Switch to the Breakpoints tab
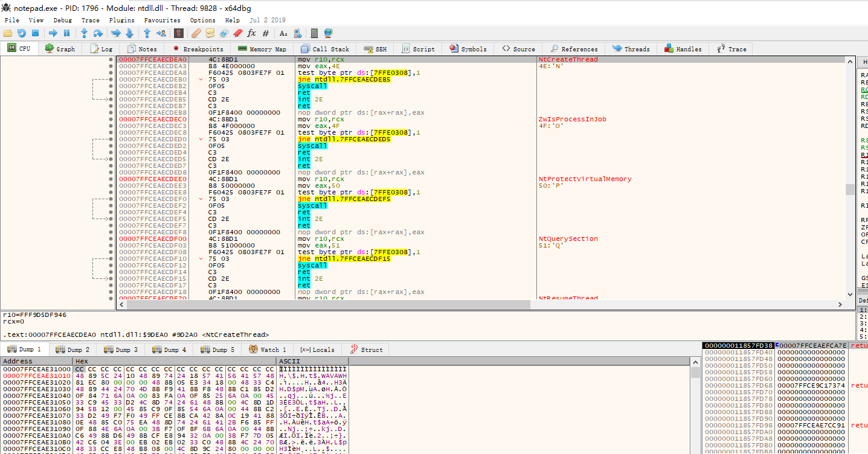This screenshot has width=868, height=454. coord(198,49)
